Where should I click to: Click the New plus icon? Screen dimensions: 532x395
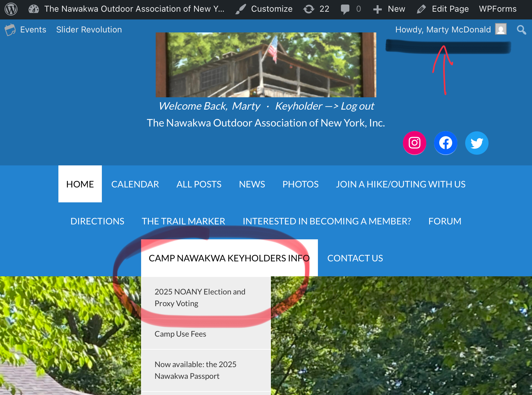377,9
